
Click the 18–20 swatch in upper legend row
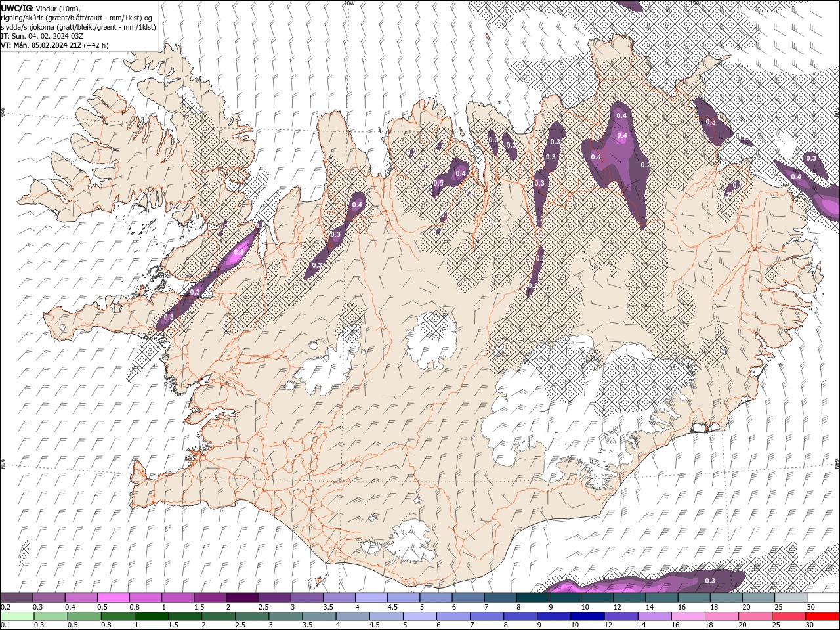click(x=726, y=598)
